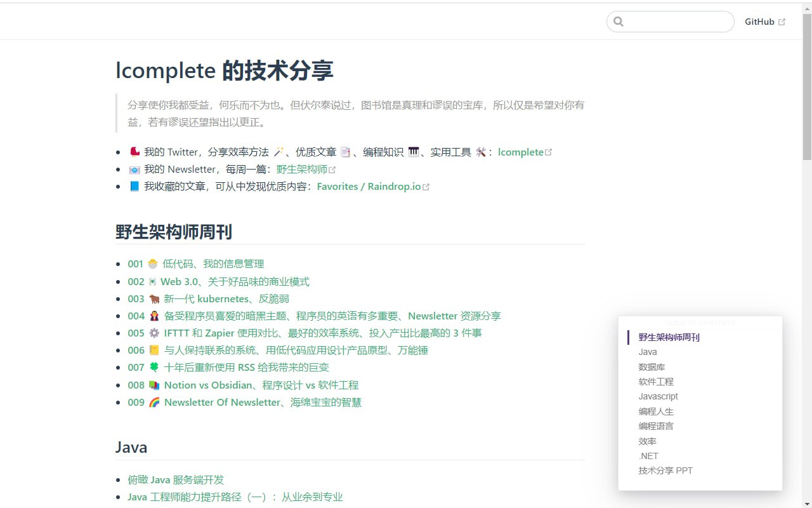Open the 俯瞰 Java 服务端开发 article
Screen dimensions: 812x508
pyautogui.click(x=176, y=479)
